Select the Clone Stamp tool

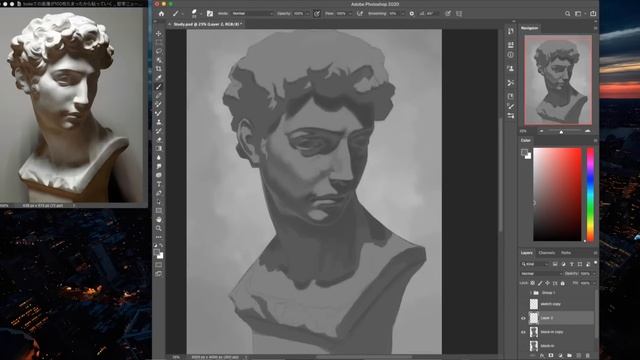coord(159,122)
